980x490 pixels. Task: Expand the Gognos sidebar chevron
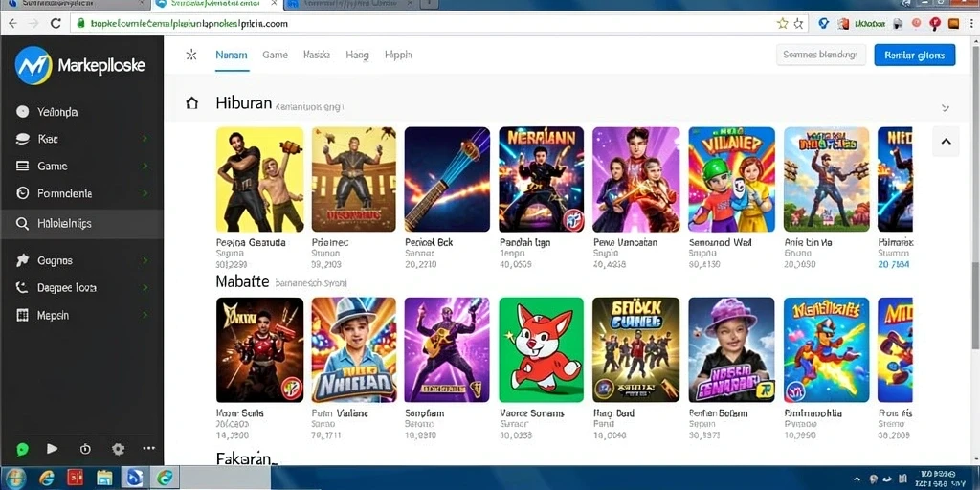pyautogui.click(x=145, y=260)
